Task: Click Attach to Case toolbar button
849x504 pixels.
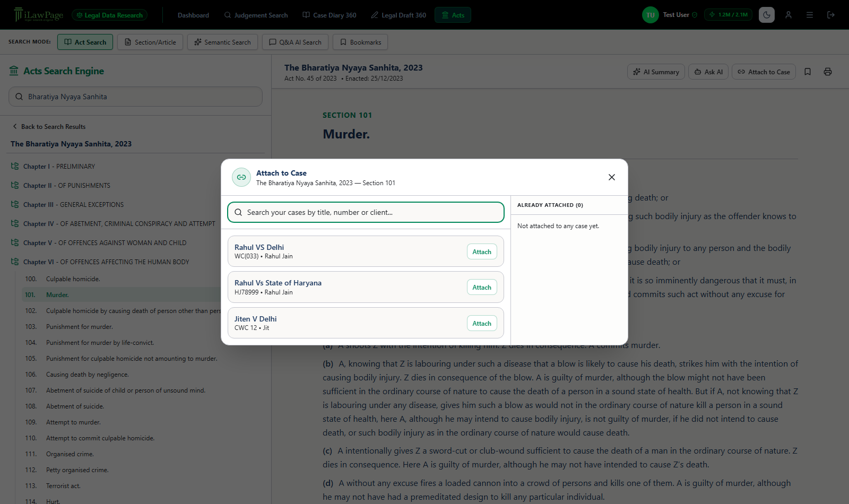Action: tap(764, 72)
